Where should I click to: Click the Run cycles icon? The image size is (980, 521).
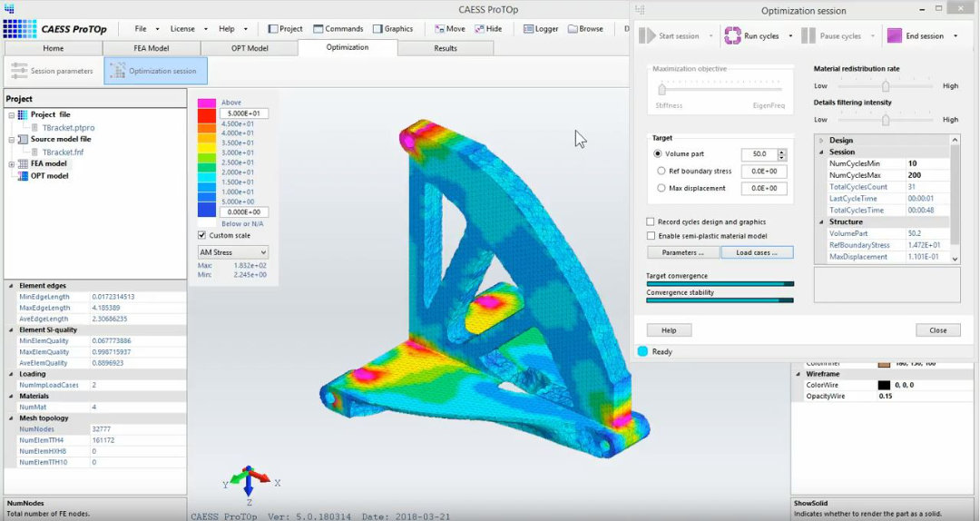click(x=732, y=36)
